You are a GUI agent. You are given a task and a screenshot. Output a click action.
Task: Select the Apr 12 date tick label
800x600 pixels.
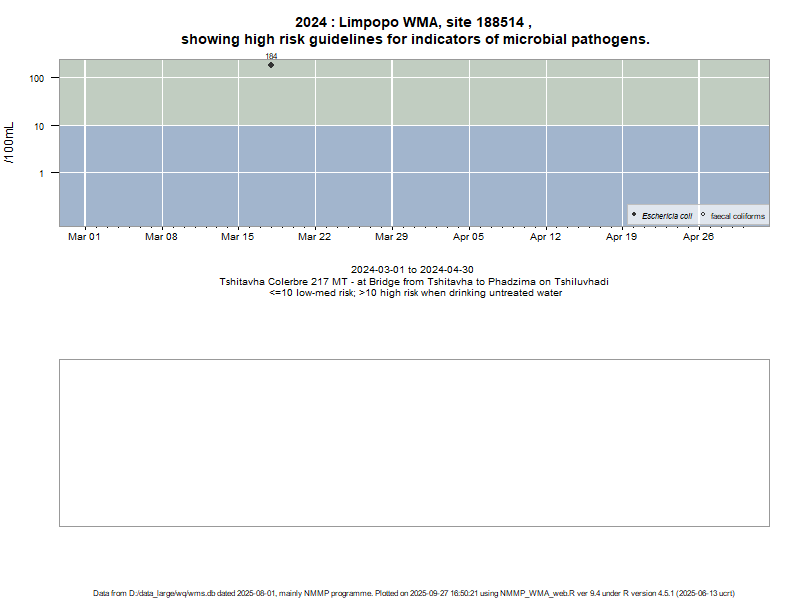coord(545,237)
